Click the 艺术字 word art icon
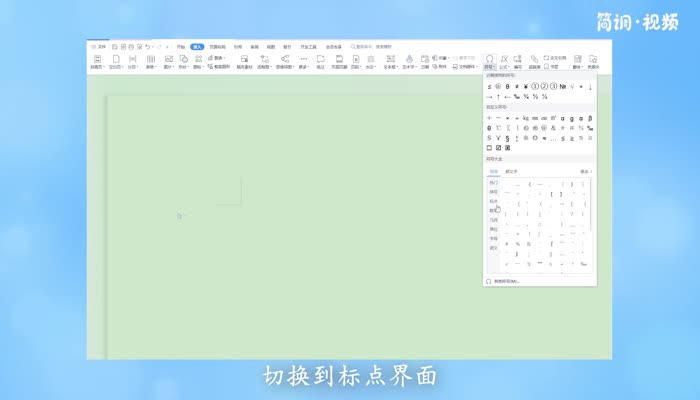 [x=409, y=61]
